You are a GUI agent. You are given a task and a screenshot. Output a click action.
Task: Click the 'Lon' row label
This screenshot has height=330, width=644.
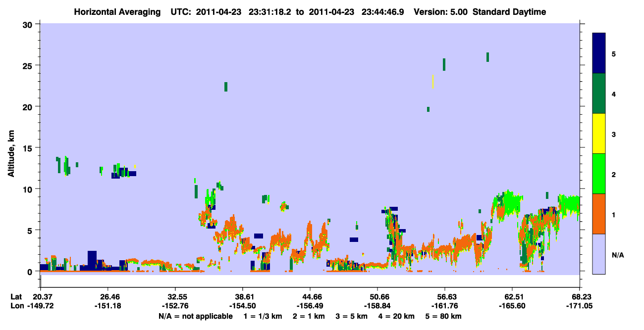16,306
